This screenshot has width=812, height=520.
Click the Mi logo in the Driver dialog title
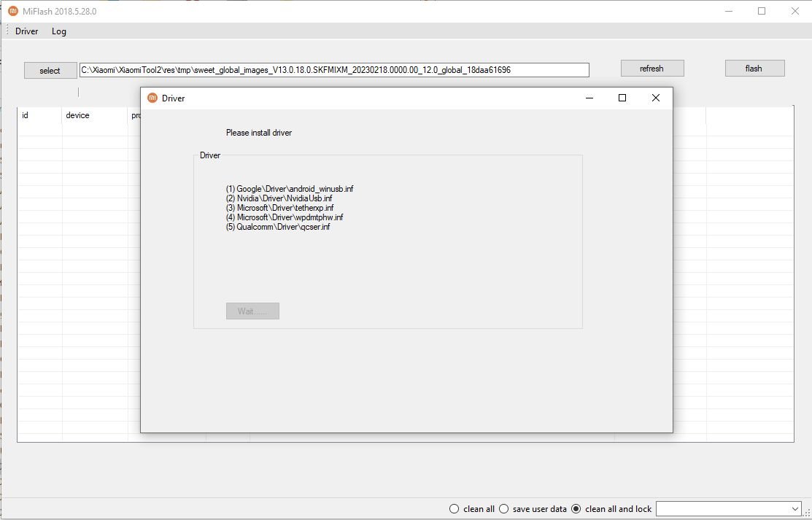click(x=152, y=98)
